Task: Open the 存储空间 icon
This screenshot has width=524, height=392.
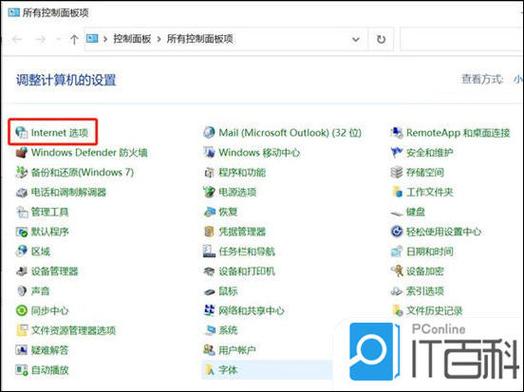Action: [397, 172]
